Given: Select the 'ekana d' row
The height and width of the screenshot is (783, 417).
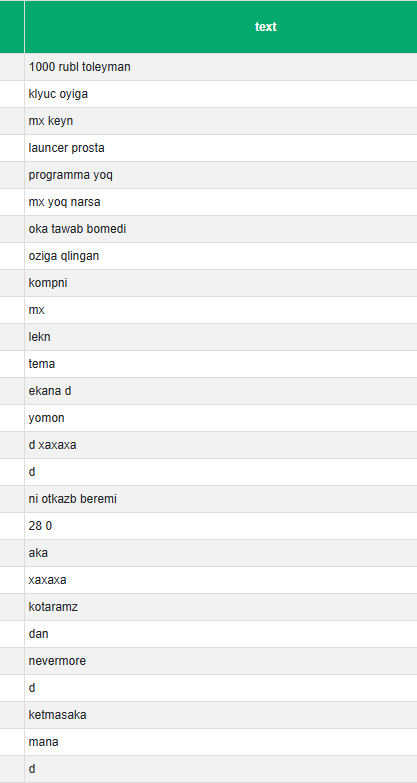Looking at the screenshot, I should (x=221, y=391).
